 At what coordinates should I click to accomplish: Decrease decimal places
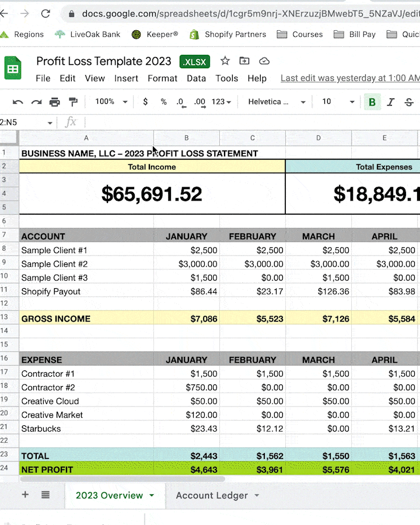pyautogui.click(x=181, y=102)
